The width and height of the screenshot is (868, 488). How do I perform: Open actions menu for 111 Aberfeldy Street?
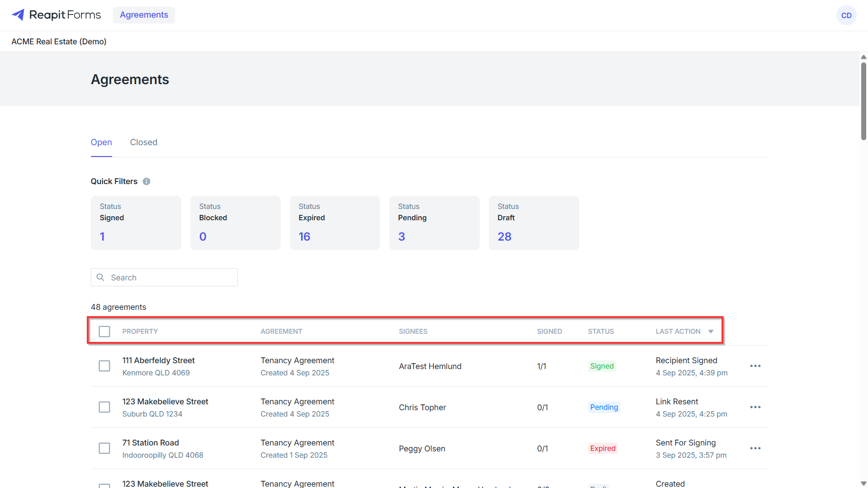point(755,366)
